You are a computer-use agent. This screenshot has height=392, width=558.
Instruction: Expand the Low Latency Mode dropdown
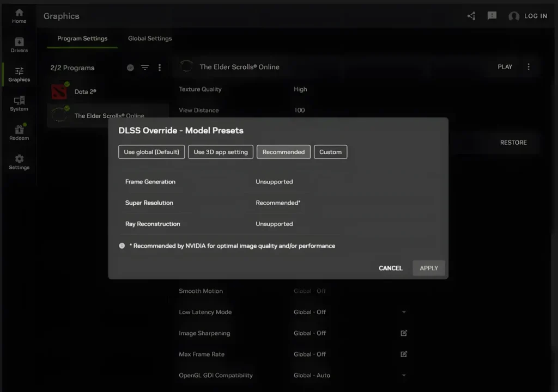point(404,312)
